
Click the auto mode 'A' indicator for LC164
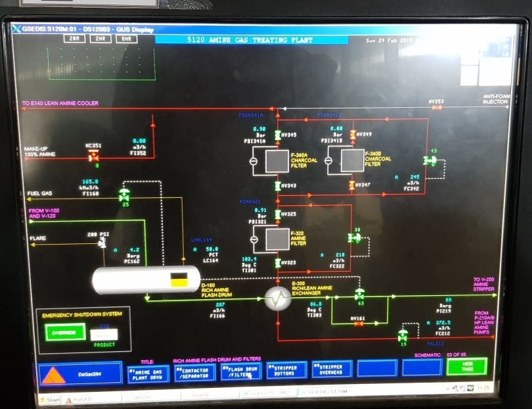[195, 249]
